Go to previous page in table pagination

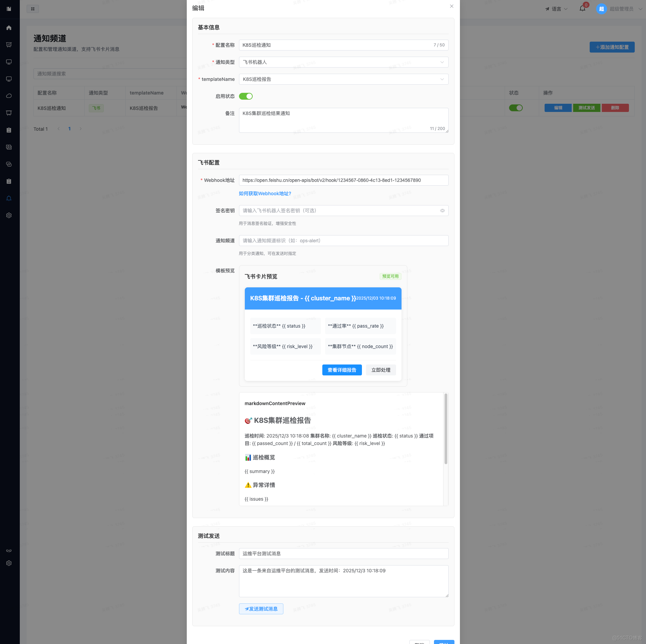(x=59, y=129)
